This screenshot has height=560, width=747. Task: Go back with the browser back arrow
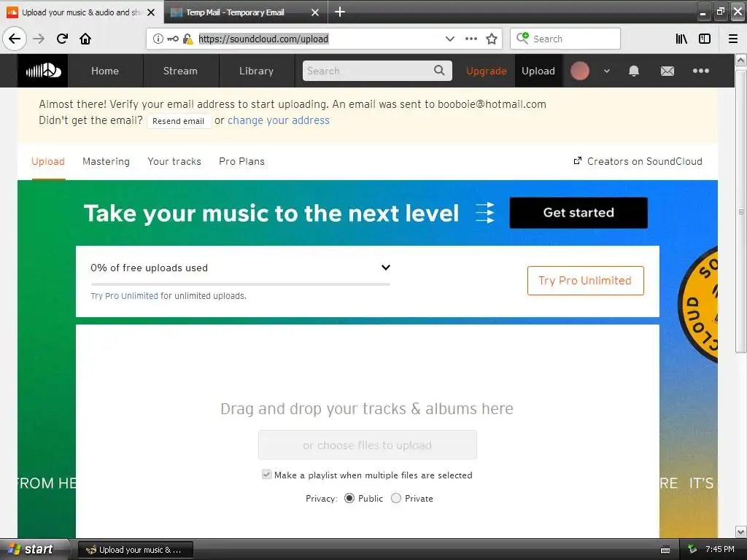15,39
